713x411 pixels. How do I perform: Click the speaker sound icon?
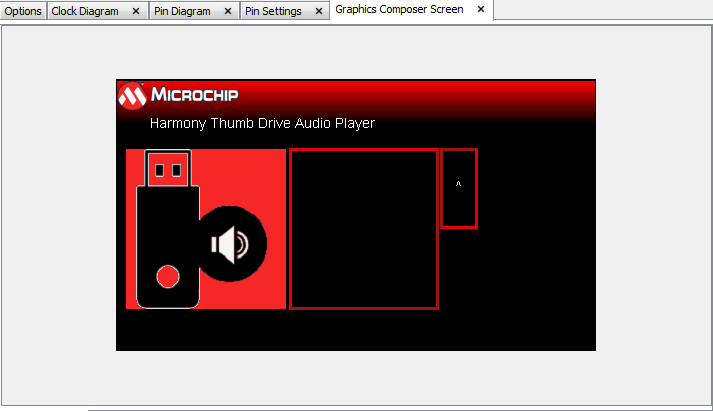coord(231,244)
